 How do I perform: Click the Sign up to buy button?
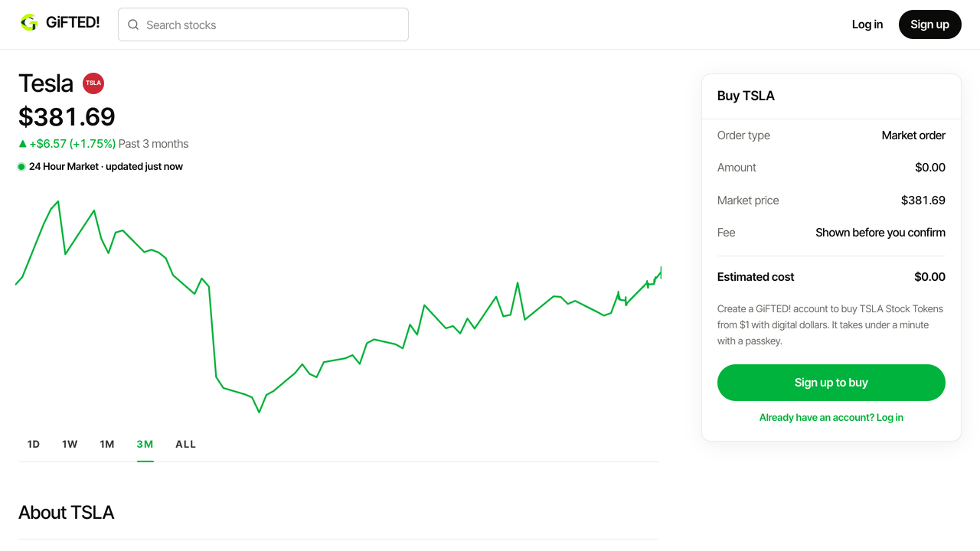coord(831,383)
